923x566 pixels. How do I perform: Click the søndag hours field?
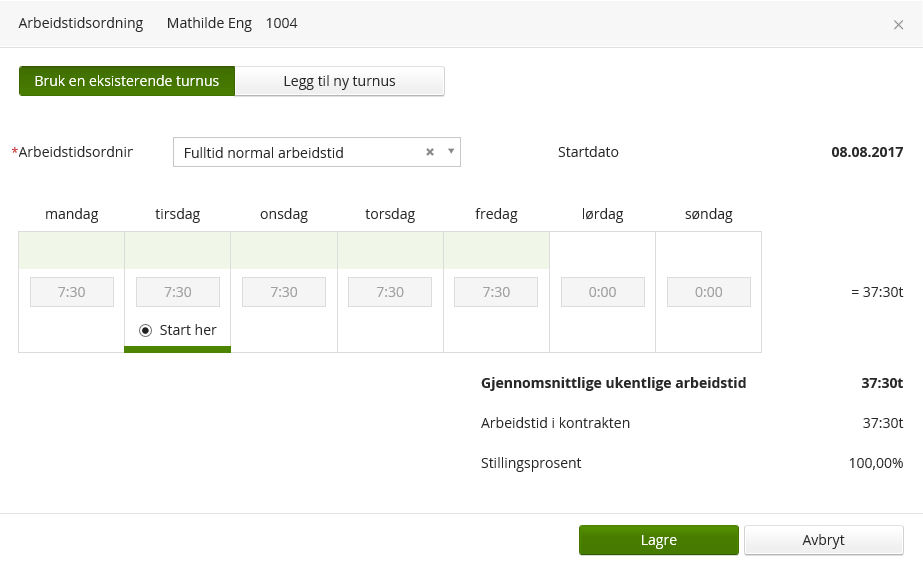(708, 292)
